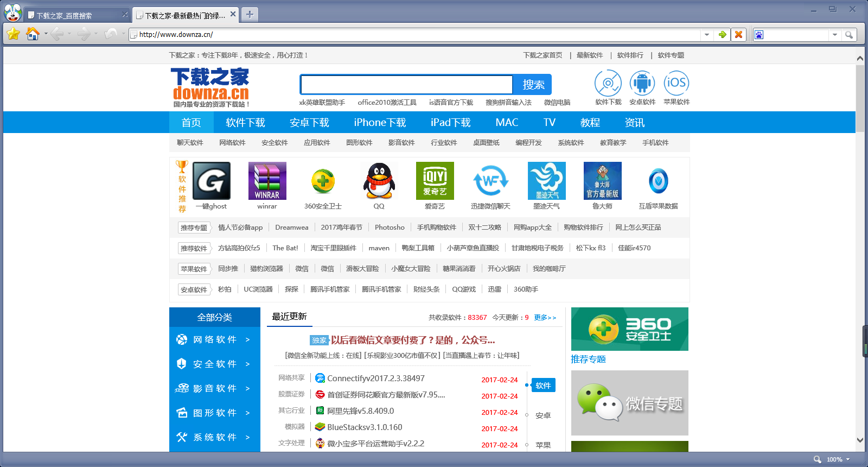Click the browser mascot logo icon

(x=12, y=12)
